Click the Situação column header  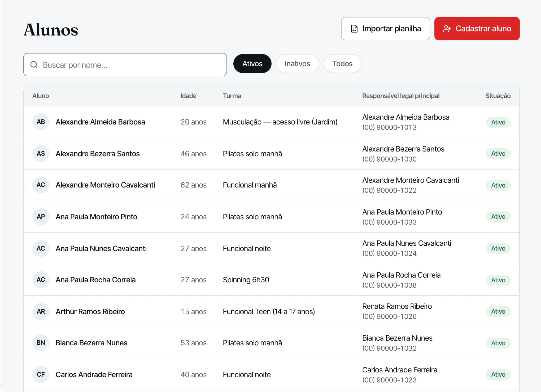pyautogui.click(x=498, y=96)
